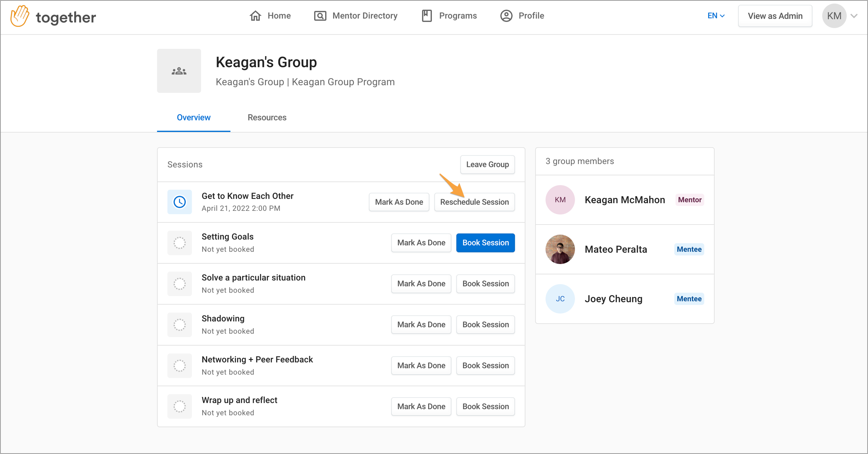The height and width of the screenshot is (454, 868).
Task: Click the status circle for Solve a particular situation
Action: point(180,284)
